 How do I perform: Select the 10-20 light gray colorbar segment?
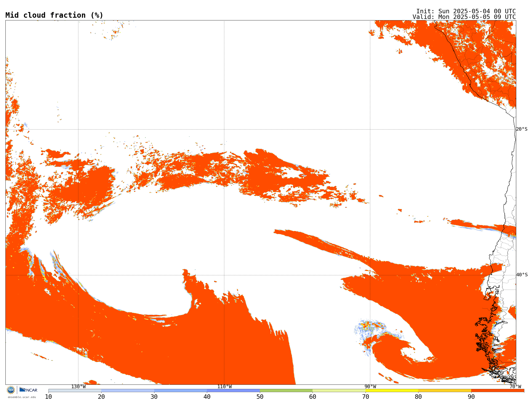(x=75, y=391)
